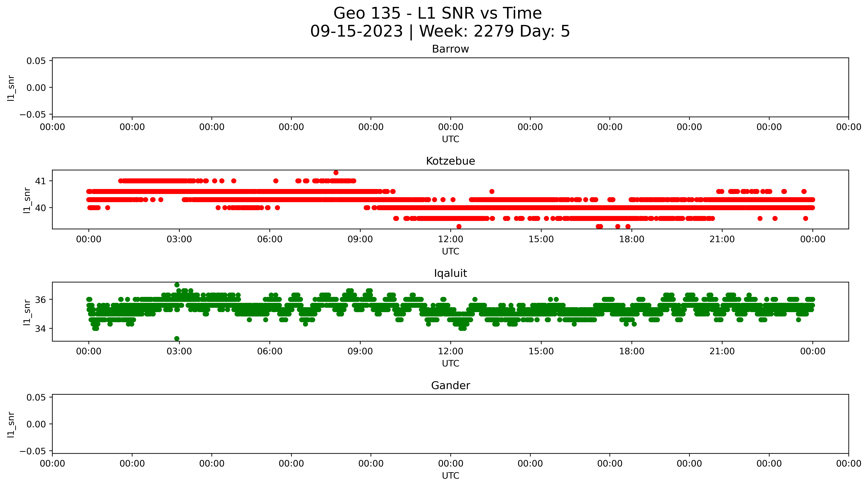Click the l1_snr y-axis label of Kotzebue plot
The width and height of the screenshot is (868, 487).
click(x=27, y=200)
